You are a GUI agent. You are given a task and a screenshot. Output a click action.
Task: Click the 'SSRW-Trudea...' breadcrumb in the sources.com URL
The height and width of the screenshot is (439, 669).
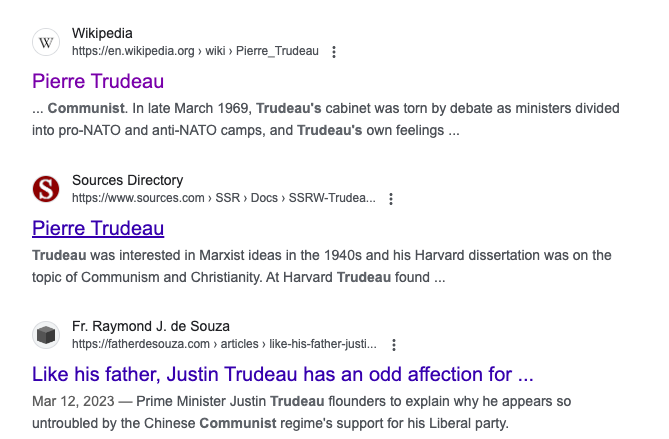pos(332,198)
